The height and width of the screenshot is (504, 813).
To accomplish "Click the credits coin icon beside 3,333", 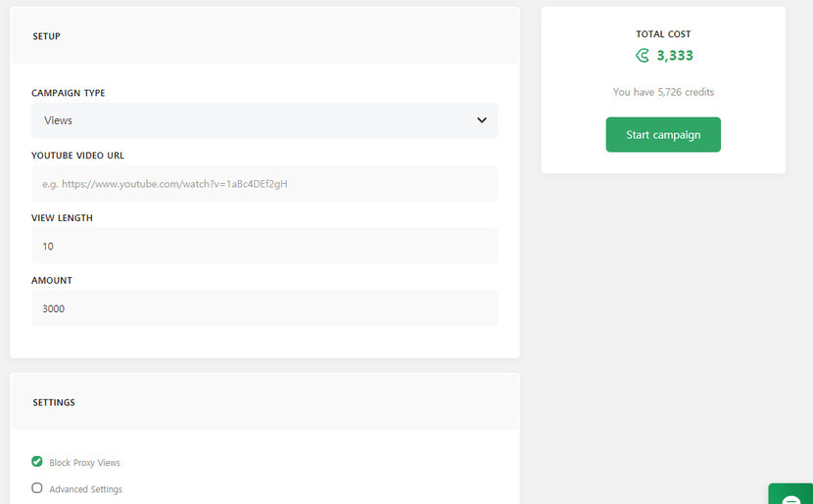I will coord(642,56).
